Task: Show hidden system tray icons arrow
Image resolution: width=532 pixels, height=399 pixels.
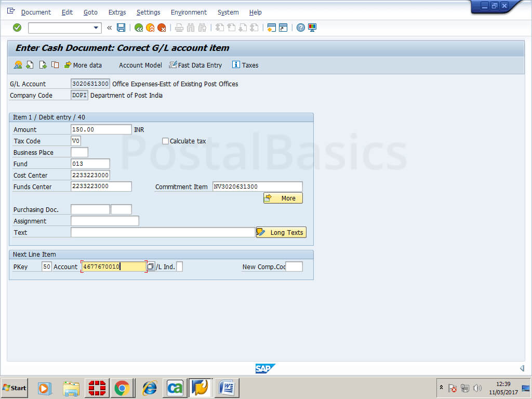Action: tap(441, 388)
